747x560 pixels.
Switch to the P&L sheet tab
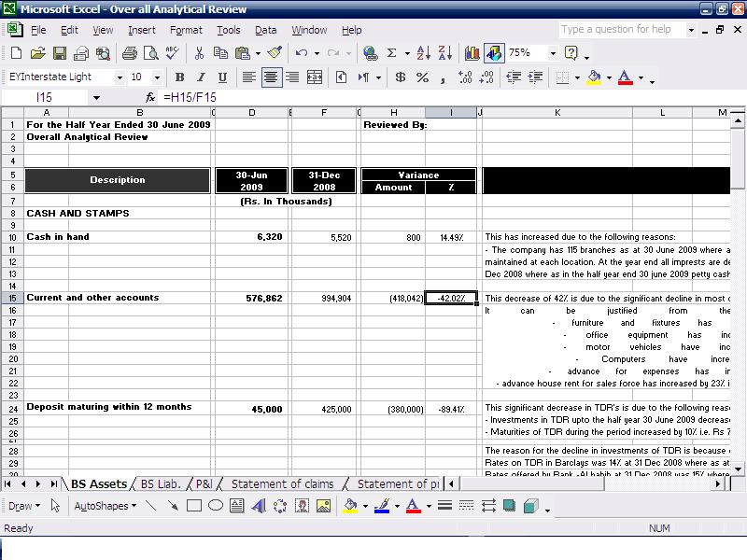tap(204, 484)
